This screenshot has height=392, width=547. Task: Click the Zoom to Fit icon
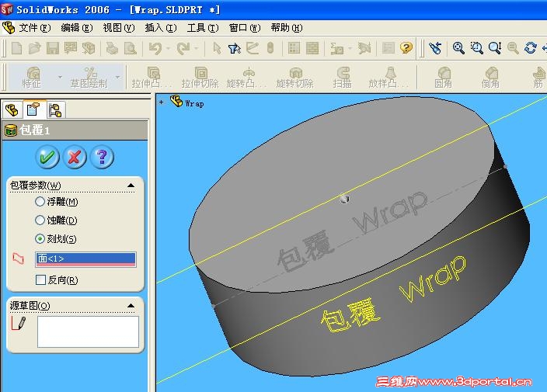(458, 47)
